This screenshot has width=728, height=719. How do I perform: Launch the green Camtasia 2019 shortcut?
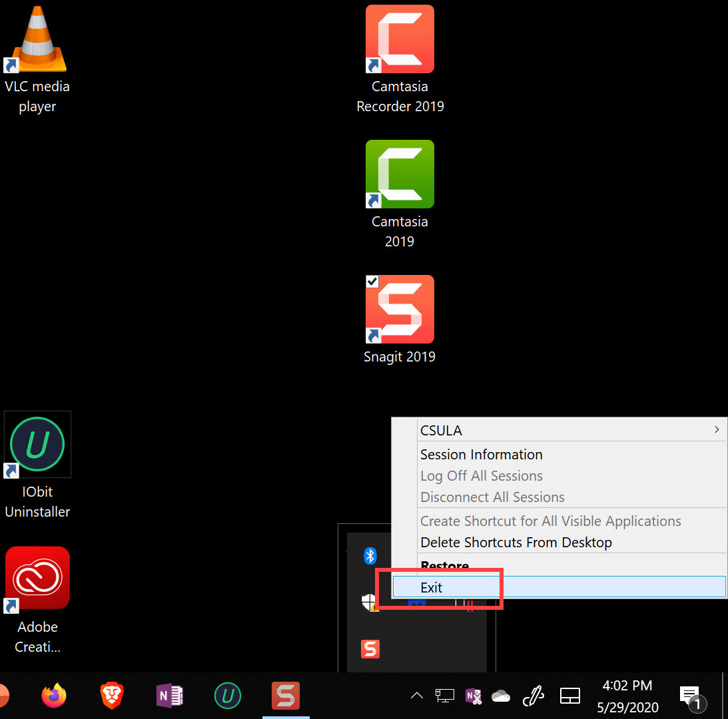(x=400, y=174)
